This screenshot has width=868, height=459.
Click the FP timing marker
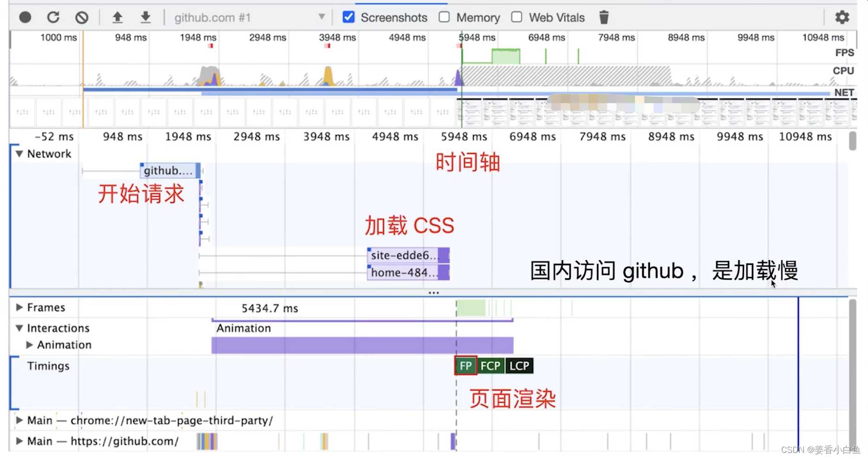click(466, 366)
